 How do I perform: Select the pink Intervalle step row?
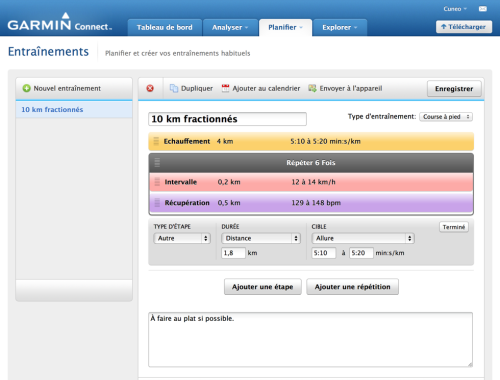click(x=311, y=182)
